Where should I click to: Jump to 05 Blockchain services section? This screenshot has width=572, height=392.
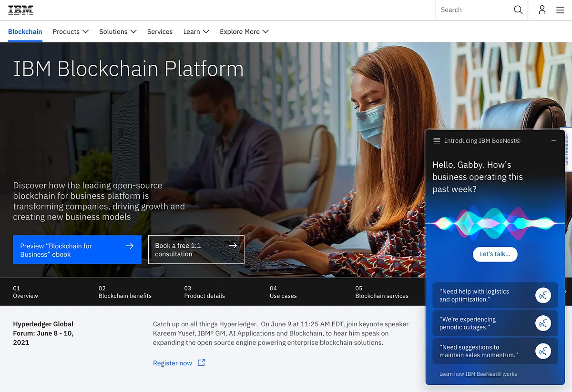click(x=382, y=292)
